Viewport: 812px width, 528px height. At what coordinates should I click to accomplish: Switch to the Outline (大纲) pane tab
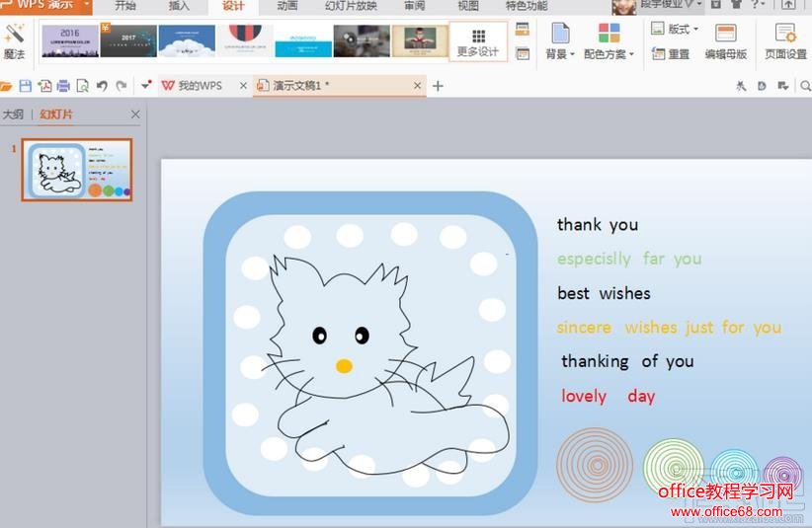point(13,114)
